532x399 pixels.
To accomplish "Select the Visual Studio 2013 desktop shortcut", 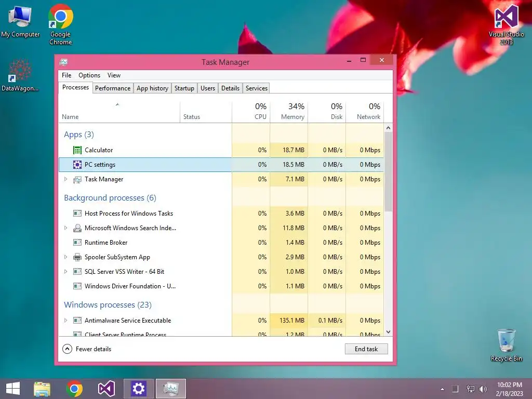I will pyautogui.click(x=506, y=24).
